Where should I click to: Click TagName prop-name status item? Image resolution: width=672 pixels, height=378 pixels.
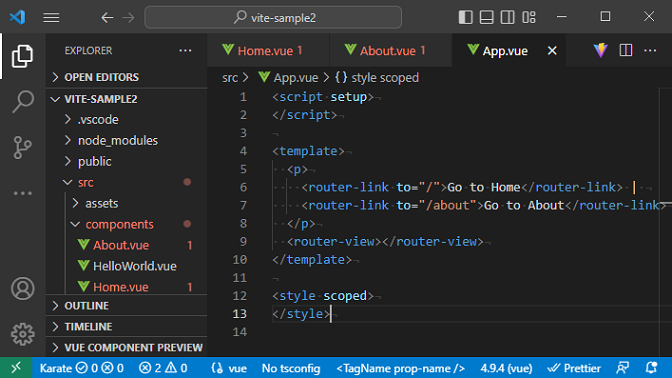pyautogui.click(x=400, y=368)
